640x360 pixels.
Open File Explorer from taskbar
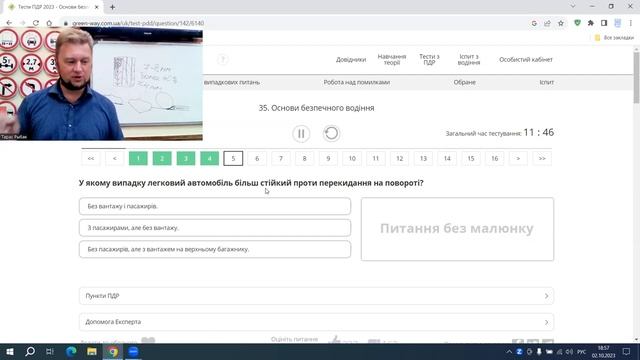[92, 351]
